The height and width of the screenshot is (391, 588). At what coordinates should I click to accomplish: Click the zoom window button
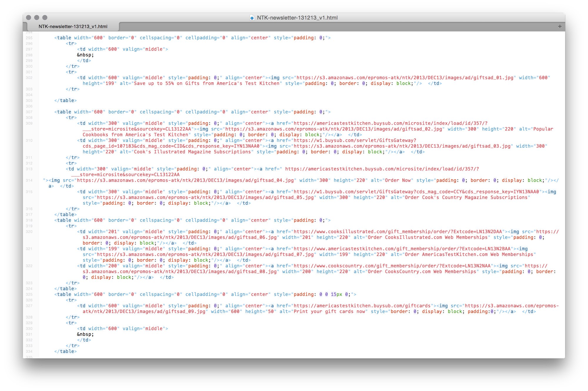(45, 18)
